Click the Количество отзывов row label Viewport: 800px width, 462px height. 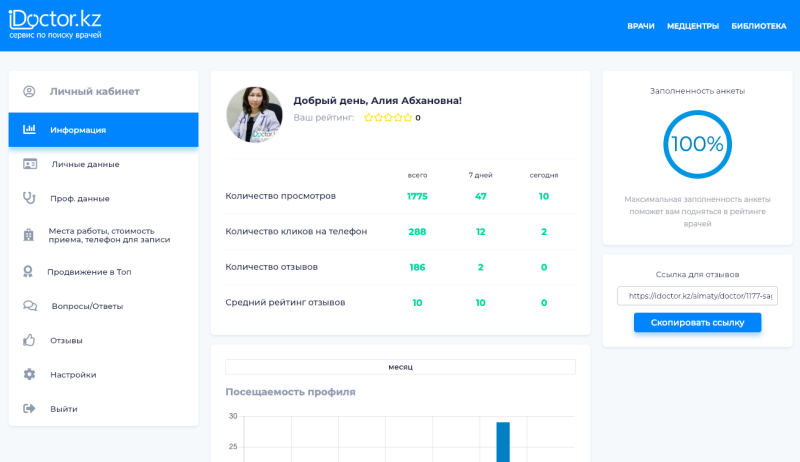tap(271, 267)
